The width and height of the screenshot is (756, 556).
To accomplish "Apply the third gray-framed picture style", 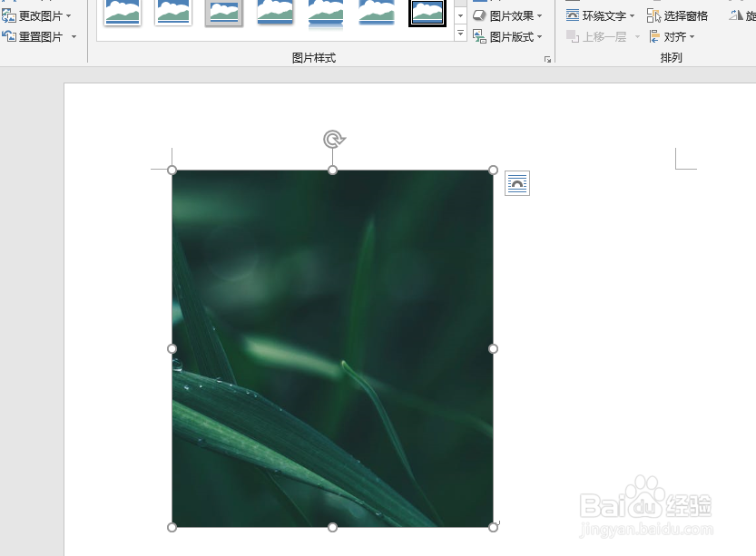I will click(x=224, y=12).
